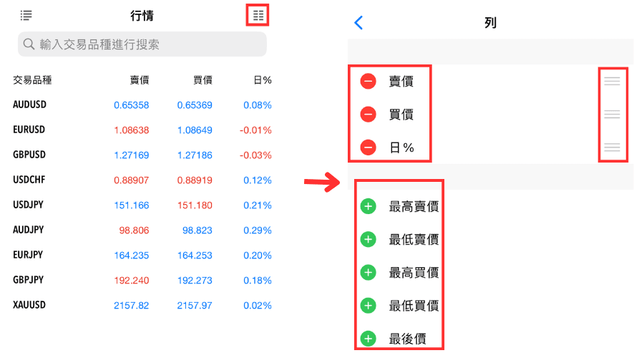Image resolution: width=644 pixels, height=358 pixels.
Task: Open the AUDJPY symbol row
Action: [x=142, y=230]
